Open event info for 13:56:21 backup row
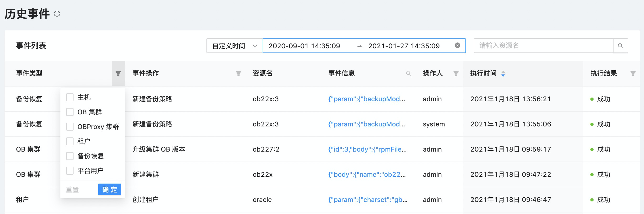This screenshot has width=644, height=214. (367, 99)
